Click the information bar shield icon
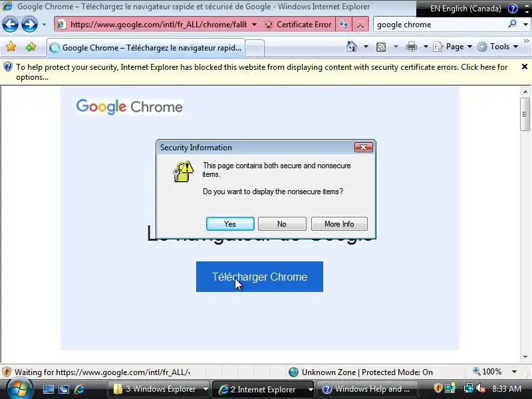 coord(7,67)
